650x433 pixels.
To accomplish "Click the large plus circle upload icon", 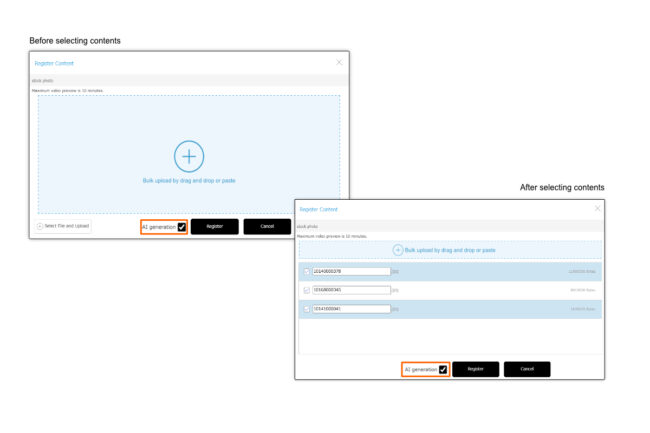I will pyautogui.click(x=189, y=156).
